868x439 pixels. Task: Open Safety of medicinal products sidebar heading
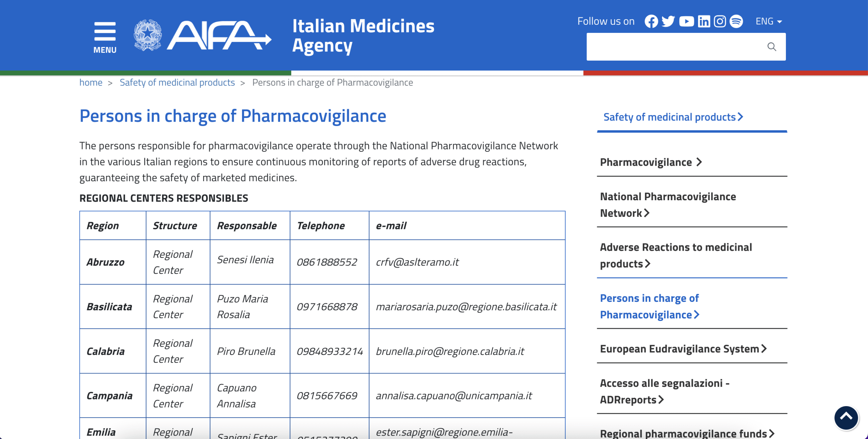click(673, 117)
